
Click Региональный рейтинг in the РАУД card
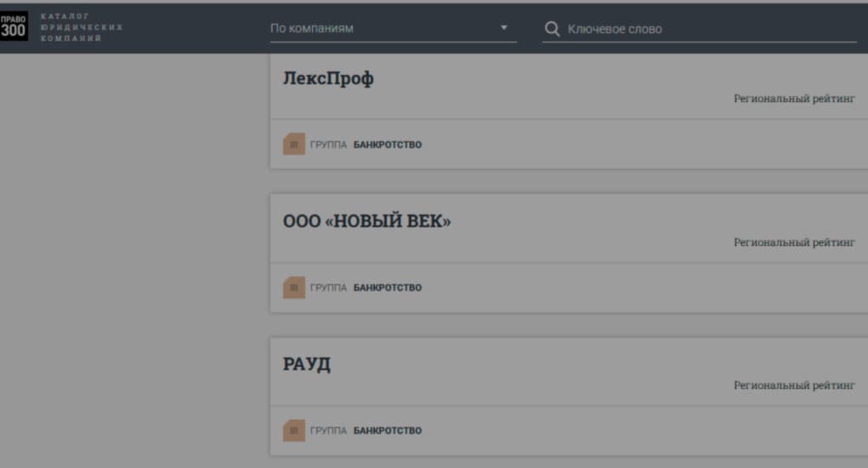(x=794, y=385)
